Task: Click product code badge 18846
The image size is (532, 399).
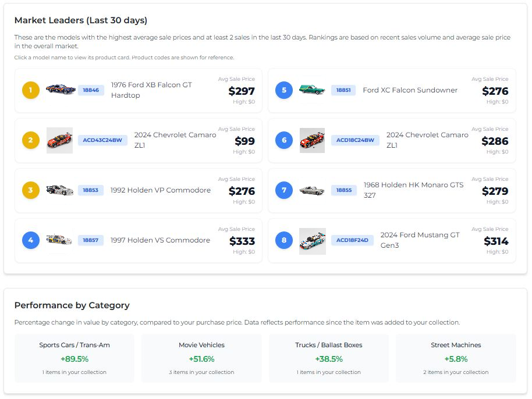Action: [x=91, y=90]
